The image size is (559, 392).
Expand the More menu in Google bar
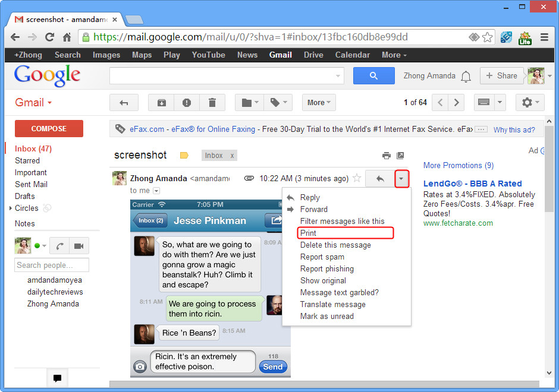coord(394,55)
